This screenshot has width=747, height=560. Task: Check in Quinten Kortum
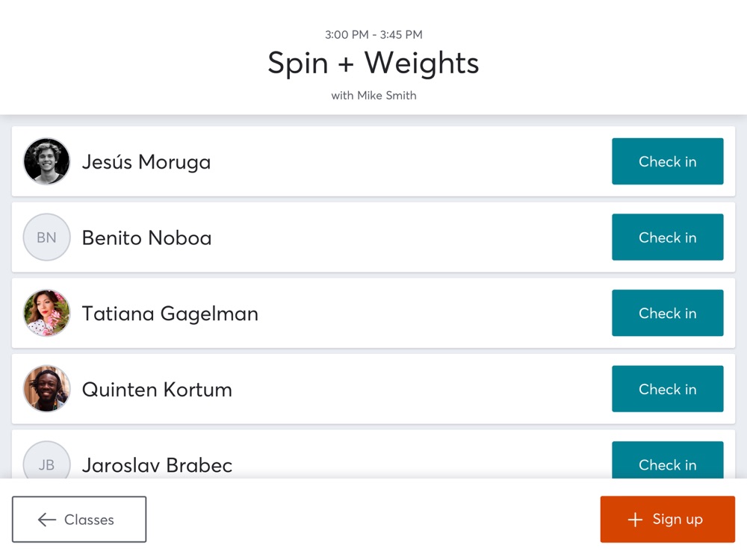coord(667,388)
